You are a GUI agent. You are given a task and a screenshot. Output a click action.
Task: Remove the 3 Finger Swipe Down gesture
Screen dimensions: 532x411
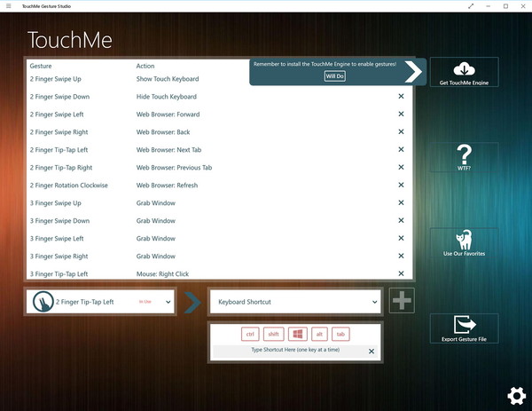(x=401, y=220)
